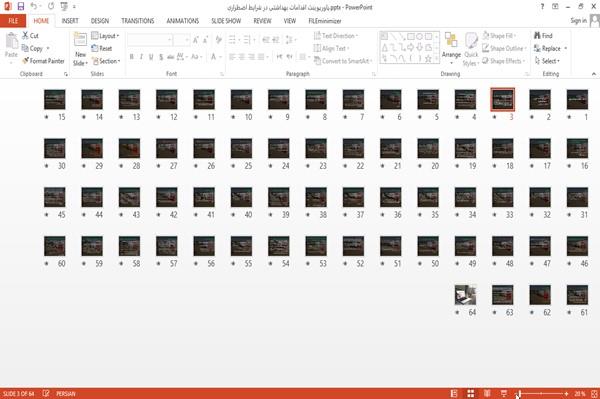
Task: Toggle Bold formatting
Action: [132, 57]
